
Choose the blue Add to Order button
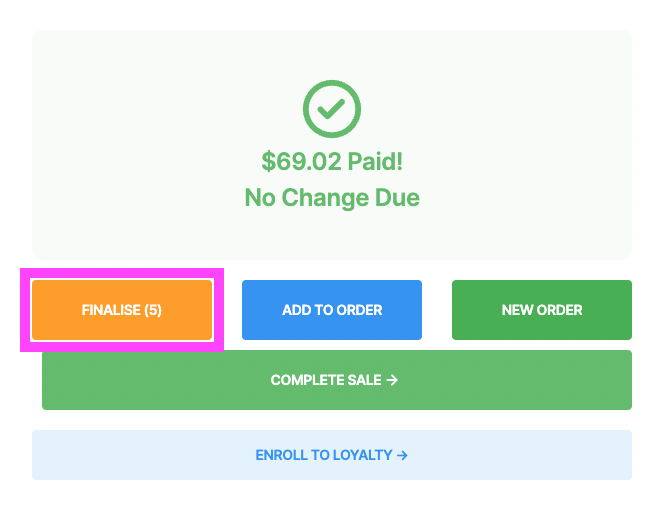tap(332, 310)
